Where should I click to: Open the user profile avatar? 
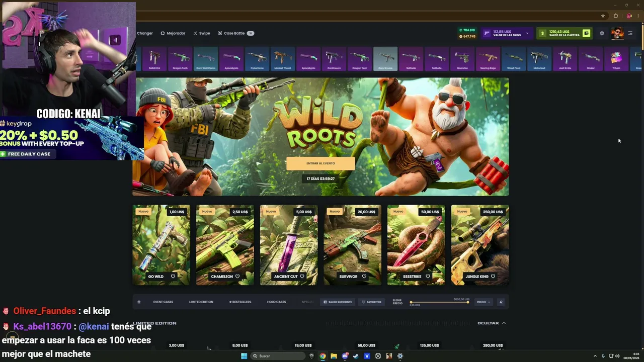click(x=617, y=33)
